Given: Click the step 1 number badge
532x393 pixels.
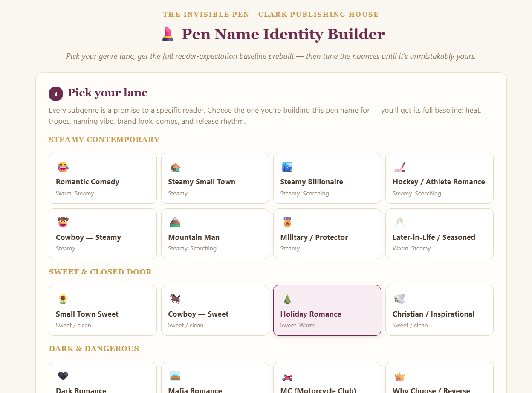Looking at the screenshot, I should [x=56, y=94].
